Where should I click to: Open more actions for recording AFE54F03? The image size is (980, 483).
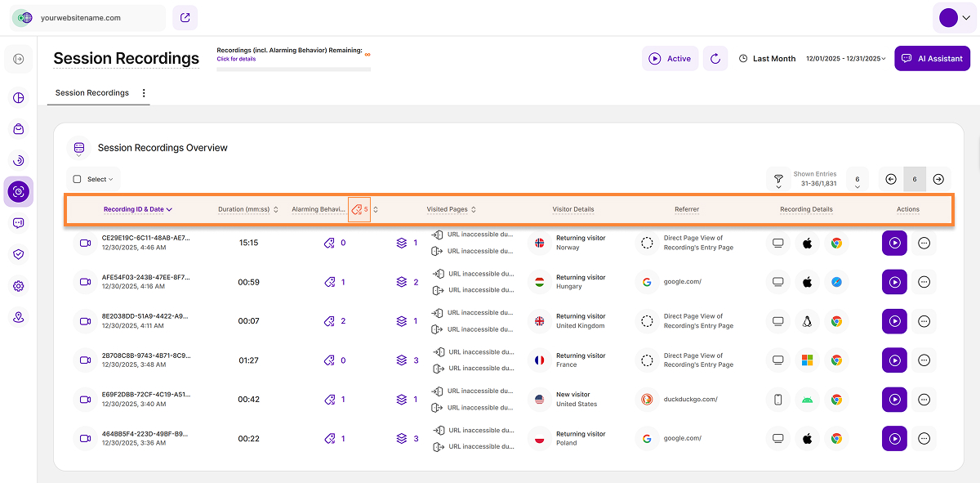924,282
